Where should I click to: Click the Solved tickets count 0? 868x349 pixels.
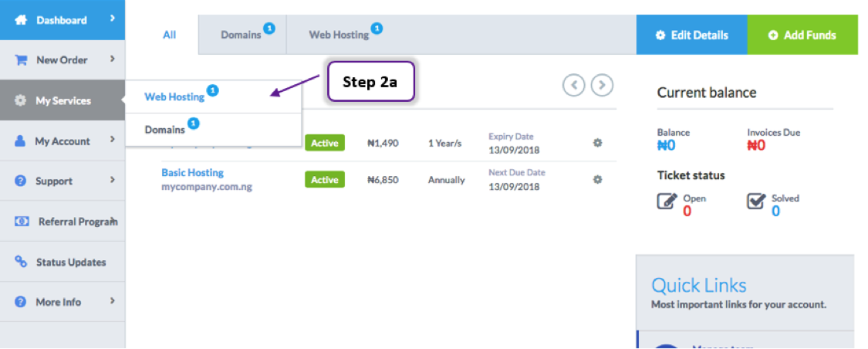775,211
